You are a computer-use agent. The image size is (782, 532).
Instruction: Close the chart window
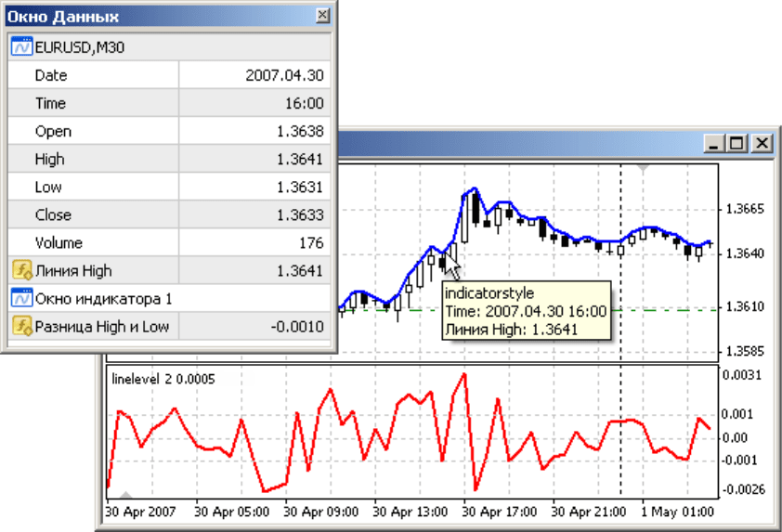tap(762, 143)
